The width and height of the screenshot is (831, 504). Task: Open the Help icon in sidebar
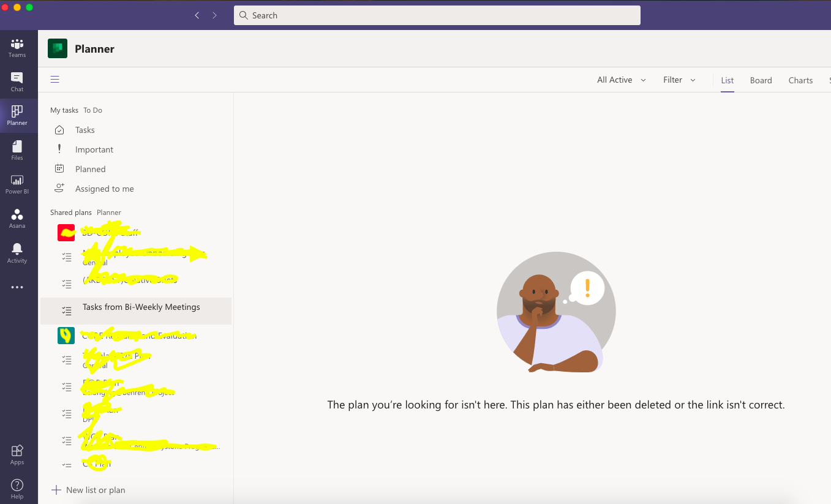[17, 489]
